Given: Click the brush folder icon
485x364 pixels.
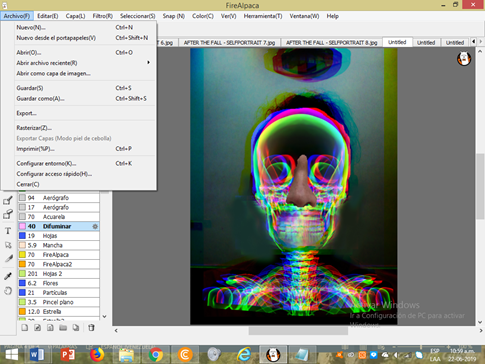Looking at the screenshot, I should (63, 328).
